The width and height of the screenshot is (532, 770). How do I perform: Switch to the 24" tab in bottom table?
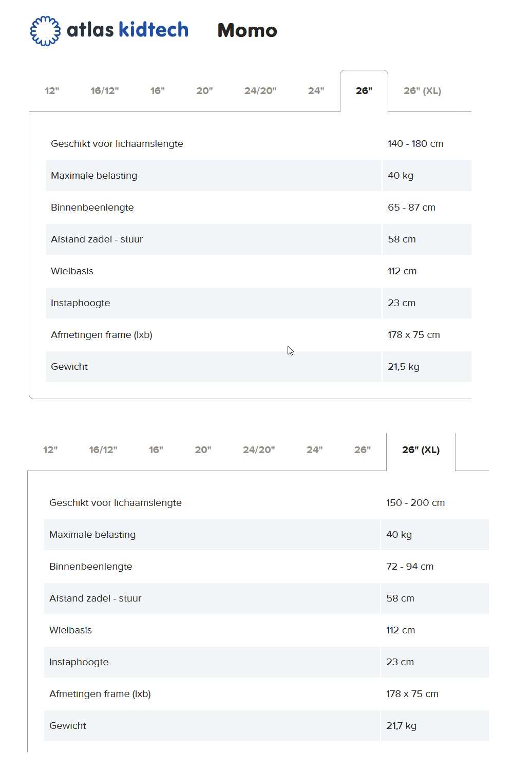coord(314,450)
